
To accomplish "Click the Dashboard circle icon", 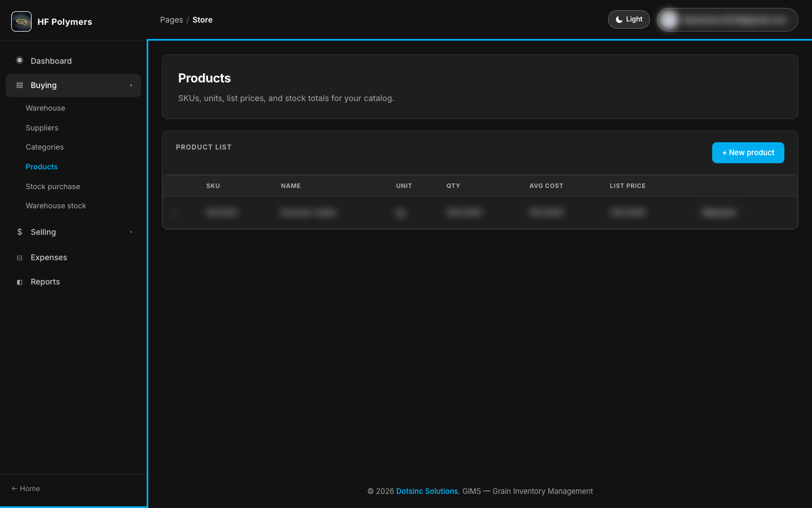I will (x=20, y=60).
